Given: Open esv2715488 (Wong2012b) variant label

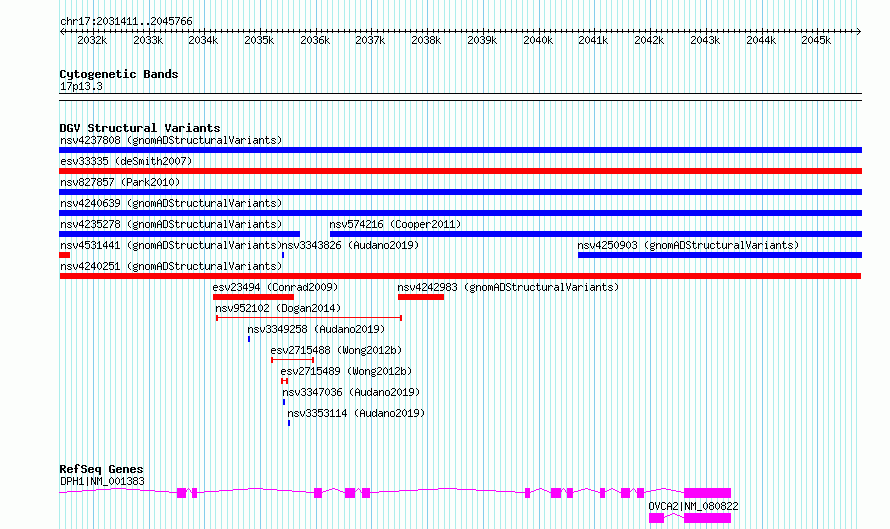Looking at the screenshot, I should [x=336, y=350].
